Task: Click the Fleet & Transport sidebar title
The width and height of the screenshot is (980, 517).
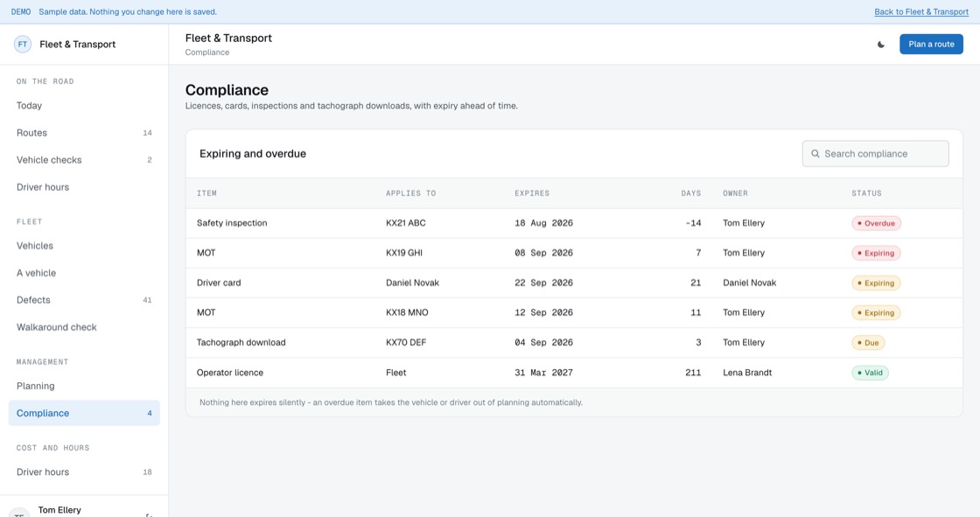Action: click(x=78, y=45)
